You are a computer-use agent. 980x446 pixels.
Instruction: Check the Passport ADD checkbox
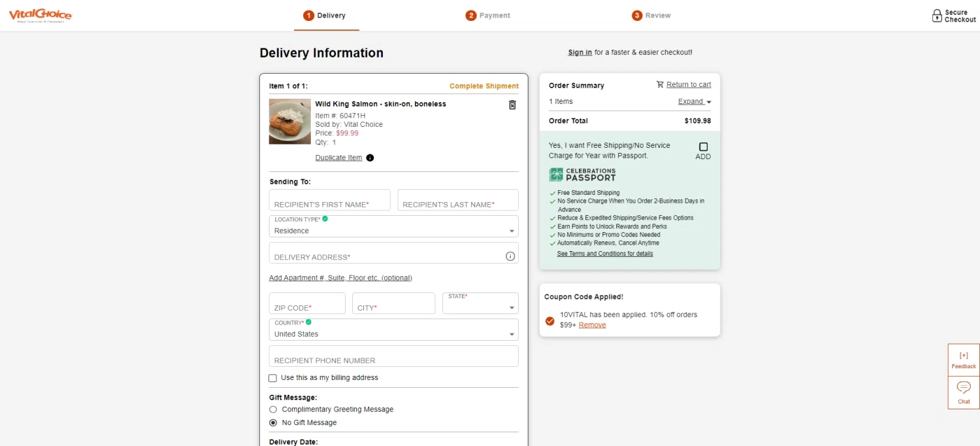(703, 146)
